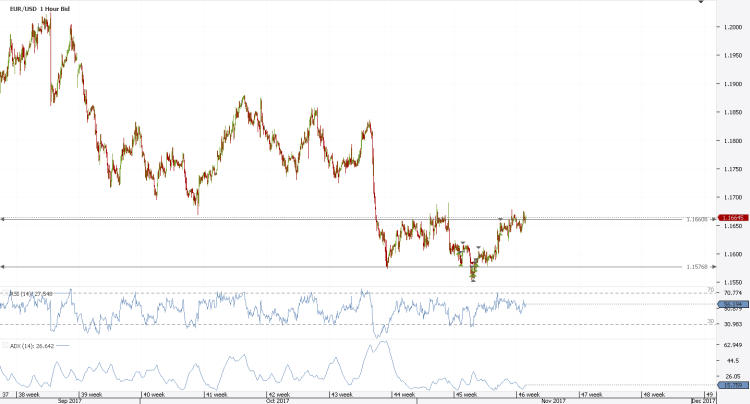Click the 26.05 ADX axis label
The image size is (750, 404).
pos(733,377)
